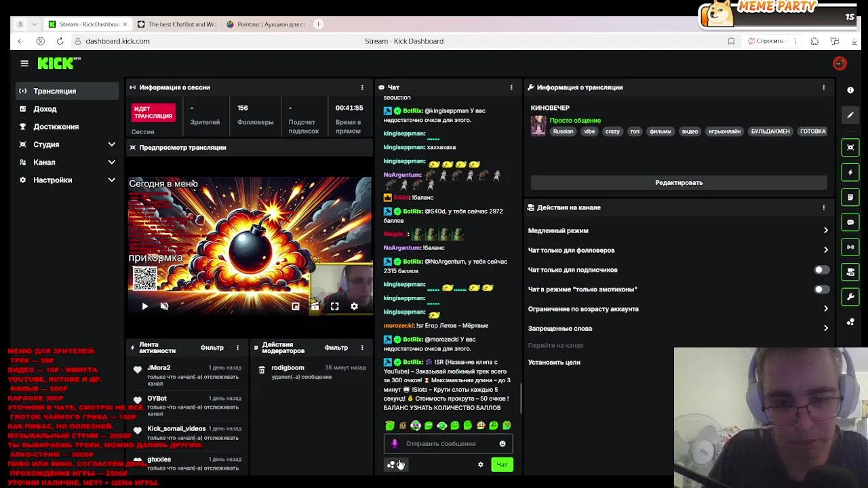Click the БУЛЬДАКМЕН tag

click(x=770, y=131)
